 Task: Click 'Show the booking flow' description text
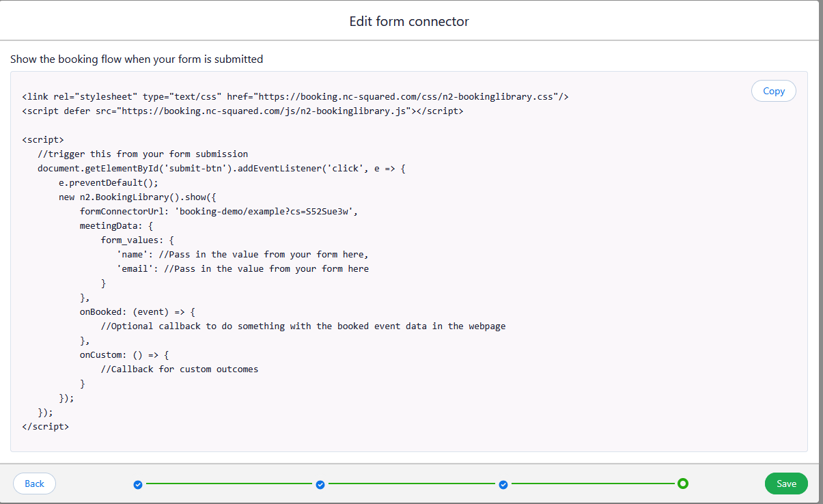137,59
